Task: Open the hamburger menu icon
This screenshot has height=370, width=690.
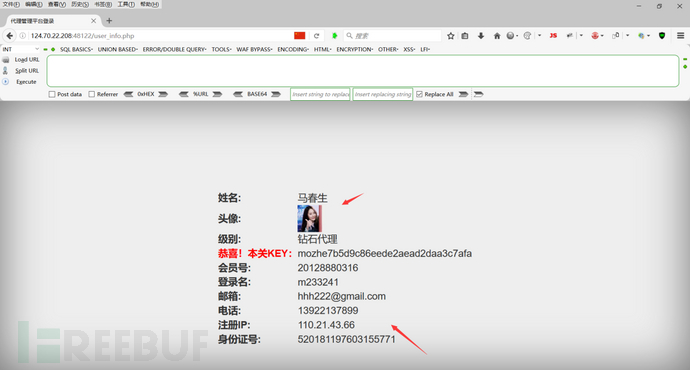Action: point(680,36)
